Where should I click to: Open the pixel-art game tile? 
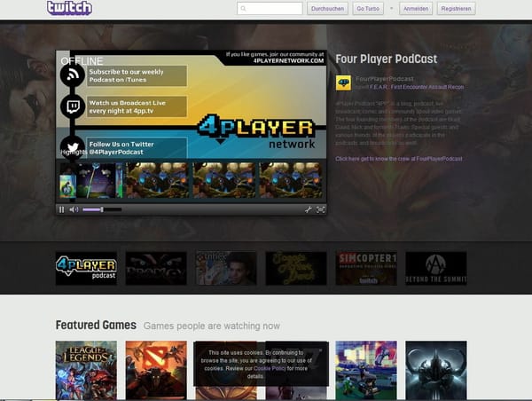click(x=366, y=371)
